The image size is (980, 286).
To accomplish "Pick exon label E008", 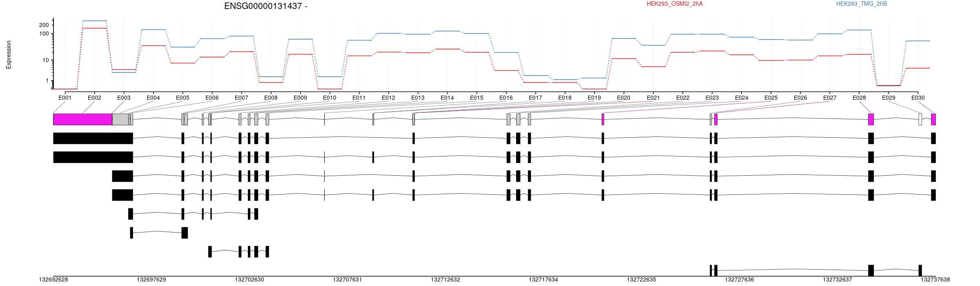I will 271,98.
